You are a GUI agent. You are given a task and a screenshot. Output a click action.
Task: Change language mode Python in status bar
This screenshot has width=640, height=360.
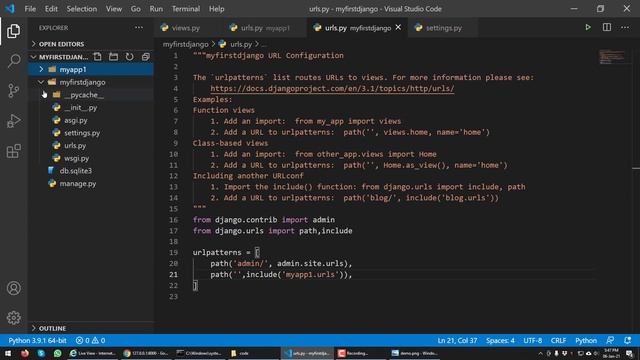[586, 340]
